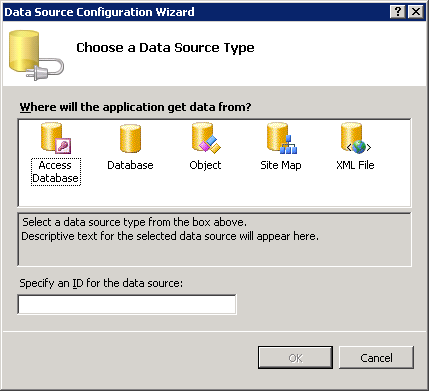This screenshot has height=391, width=429.
Task: Click the "Site Map" text label
Action: 281,165
